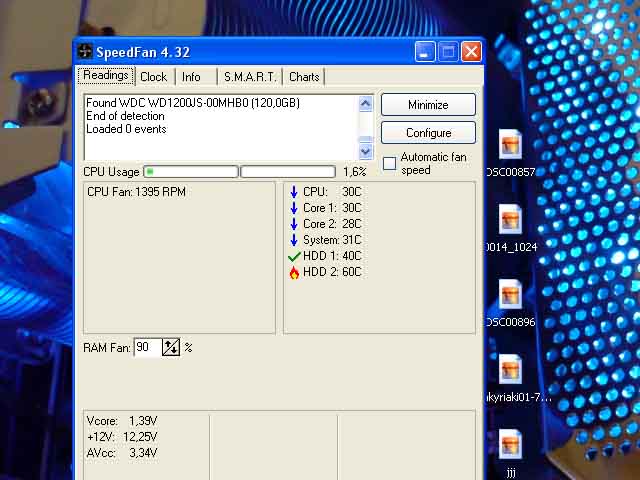Open the Charts tab
This screenshot has width=640, height=480.
(304, 77)
